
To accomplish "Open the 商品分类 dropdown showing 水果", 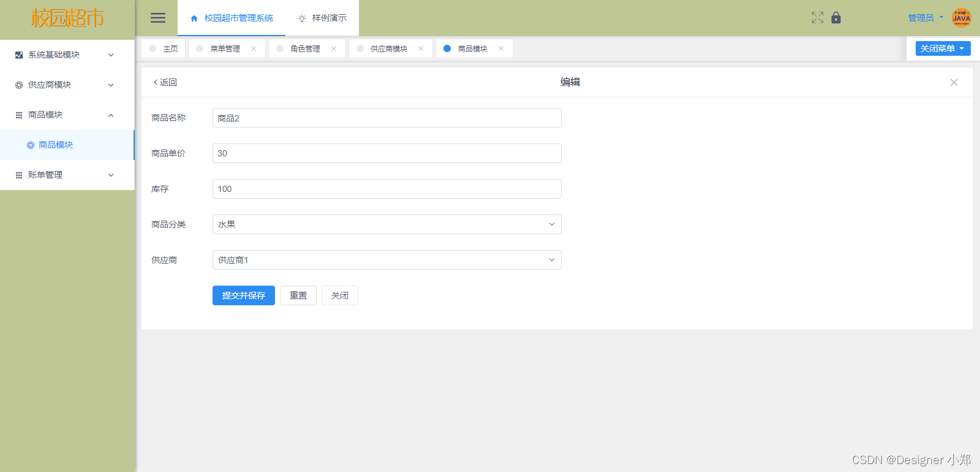I will point(387,224).
